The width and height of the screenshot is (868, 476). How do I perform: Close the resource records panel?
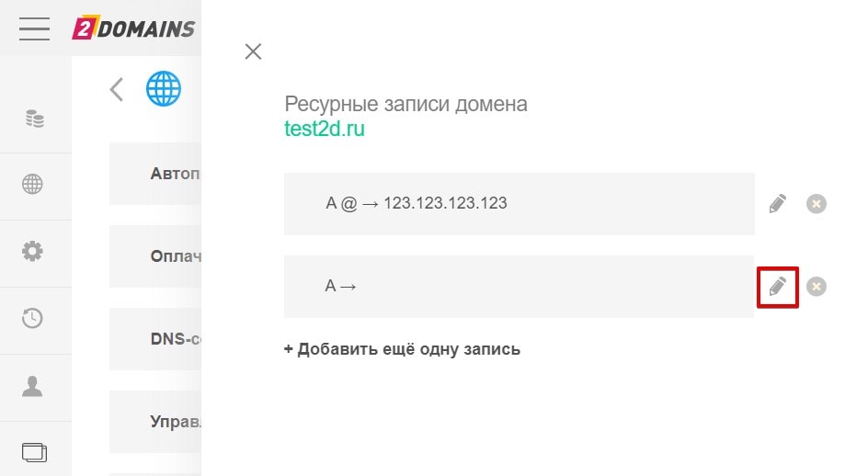254,51
